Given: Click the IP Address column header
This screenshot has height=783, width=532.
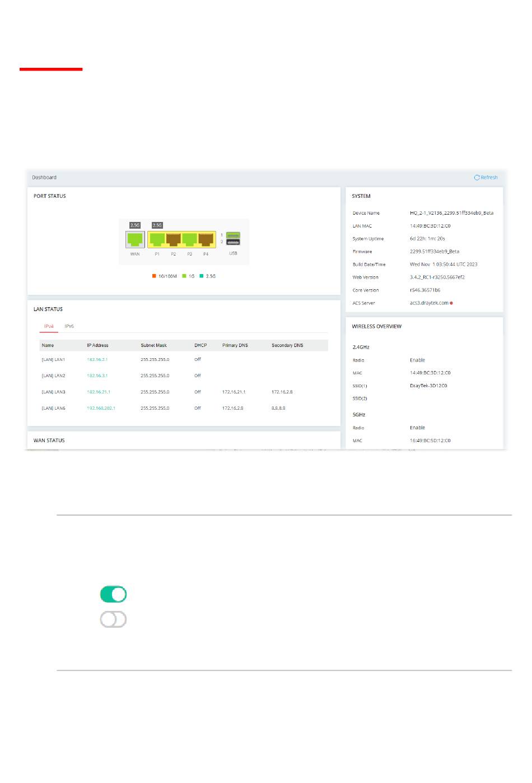Looking at the screenshot, I should tap(97, 346).
